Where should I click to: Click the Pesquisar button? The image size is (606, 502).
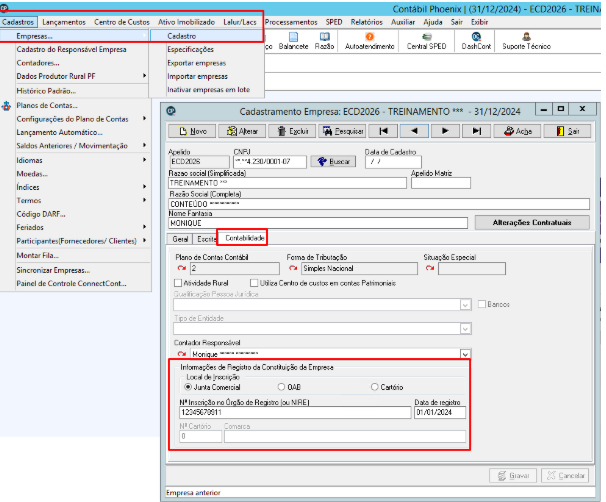(x=342, y=131)
